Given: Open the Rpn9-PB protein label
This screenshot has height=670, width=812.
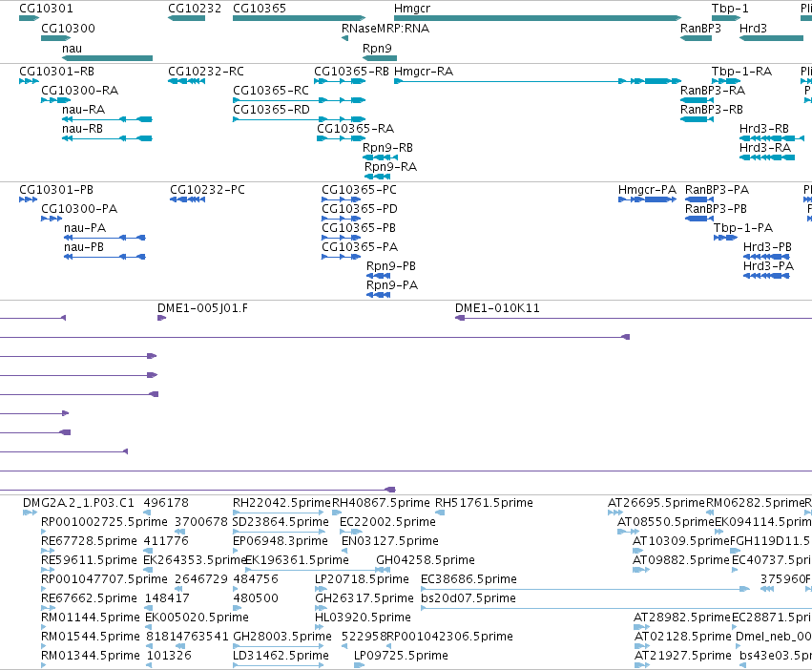Looking at the screenshot, I should coord(391,267).
